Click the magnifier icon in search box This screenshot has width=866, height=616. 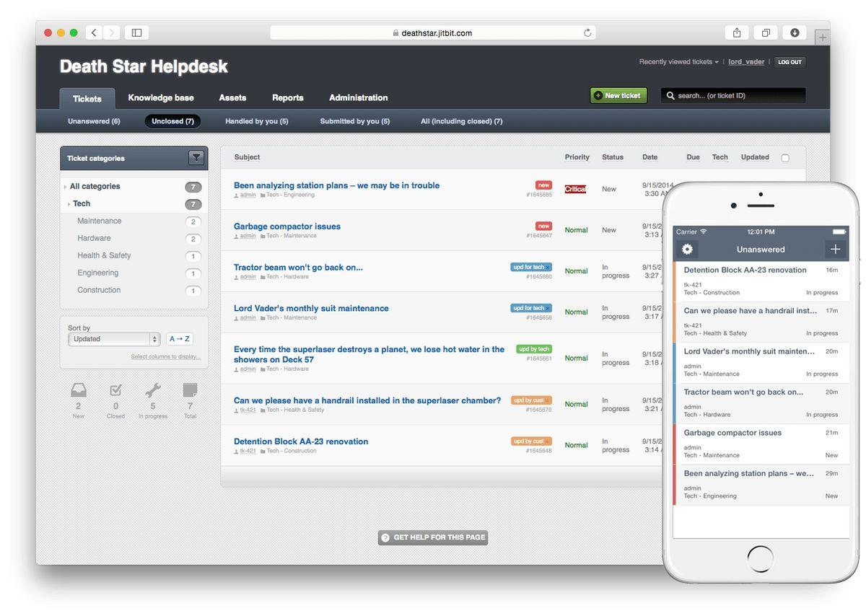pyautogui.click(x=670, y=95)
